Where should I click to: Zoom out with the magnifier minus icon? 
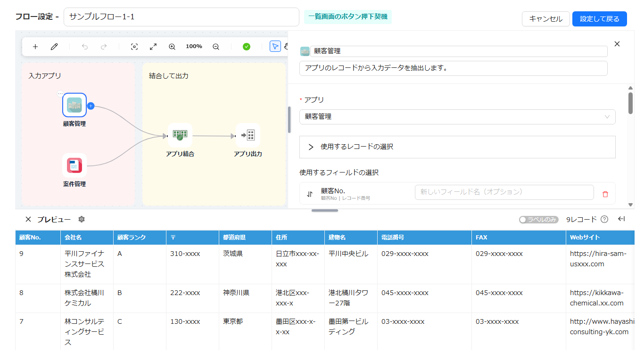pos(216,47)
